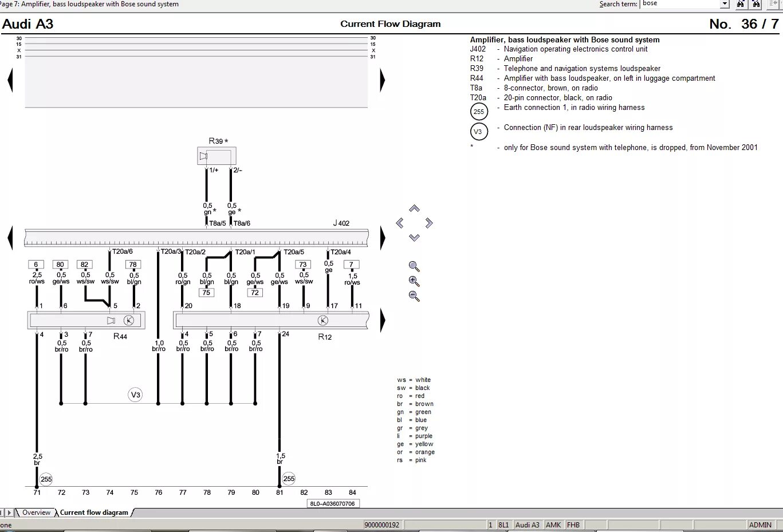Click the 255 earth circle at track 71
783x532 pixels.
46,479
